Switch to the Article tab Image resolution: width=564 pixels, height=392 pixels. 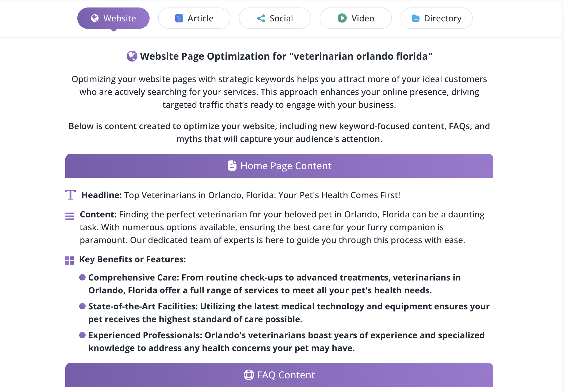tap(194, 18)
